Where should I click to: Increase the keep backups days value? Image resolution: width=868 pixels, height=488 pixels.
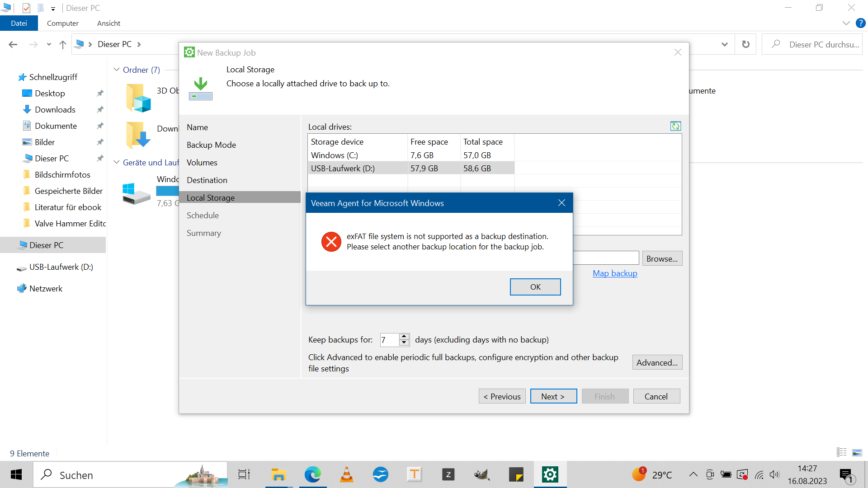tap(404, 336)
